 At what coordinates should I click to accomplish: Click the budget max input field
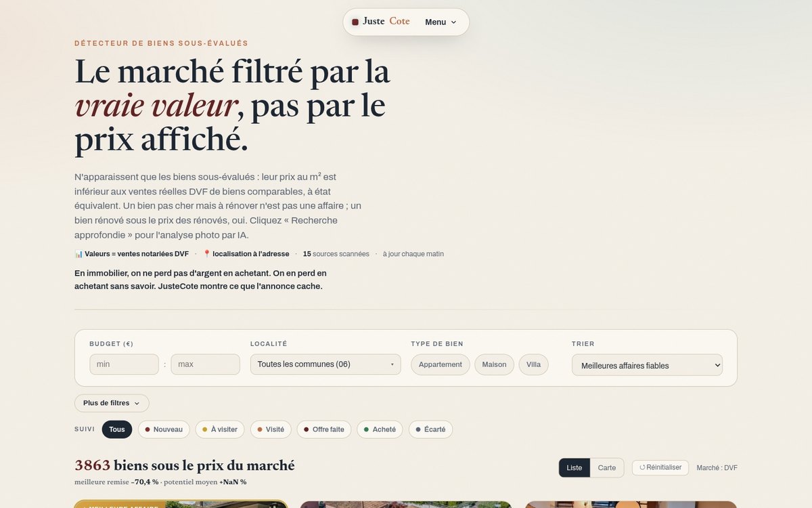(205, 364)
